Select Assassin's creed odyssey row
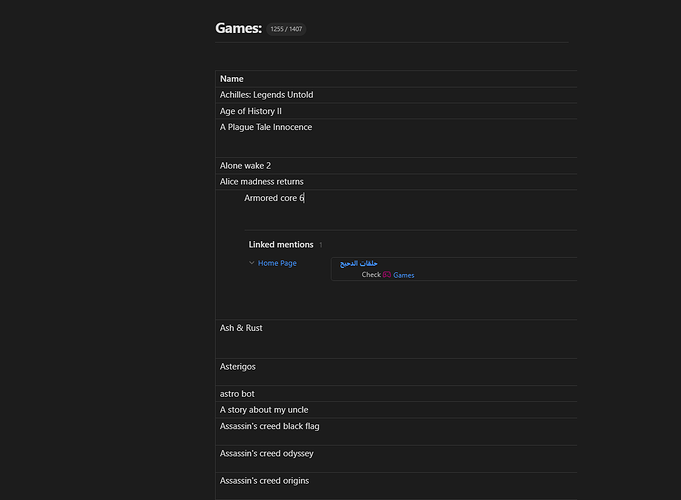This screenshot has width=681, height=500. pos(396,459)
